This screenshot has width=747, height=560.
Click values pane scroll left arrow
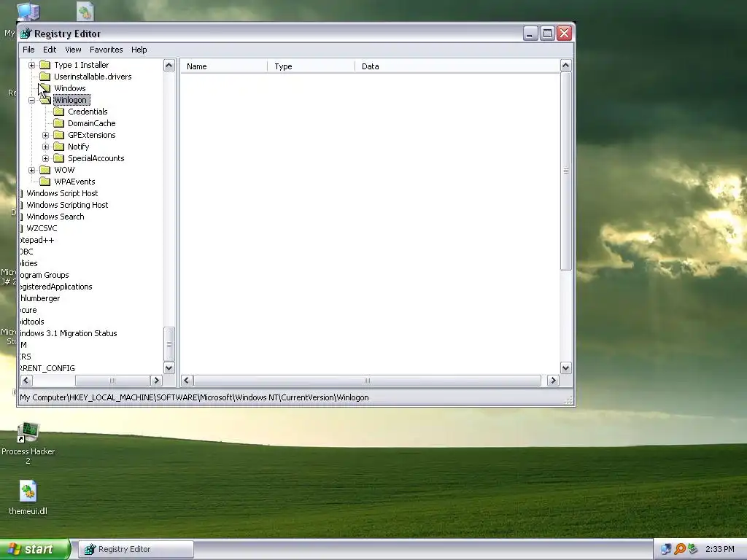[187, 380]
